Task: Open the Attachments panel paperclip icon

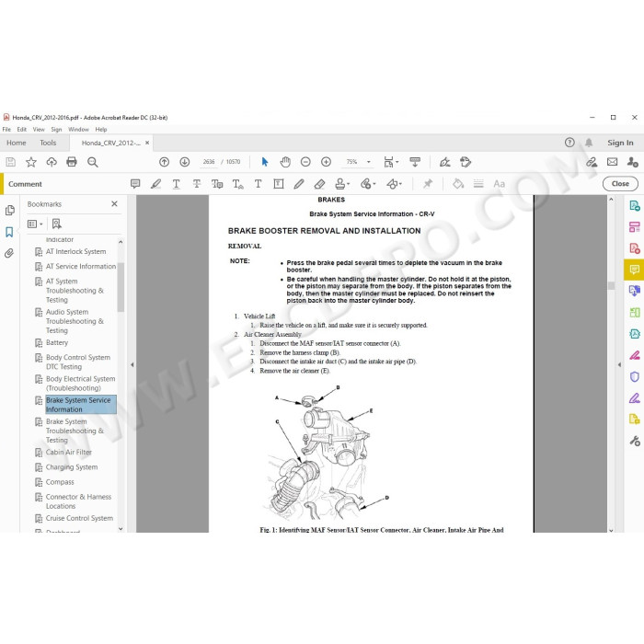Action: click(9, 253)
